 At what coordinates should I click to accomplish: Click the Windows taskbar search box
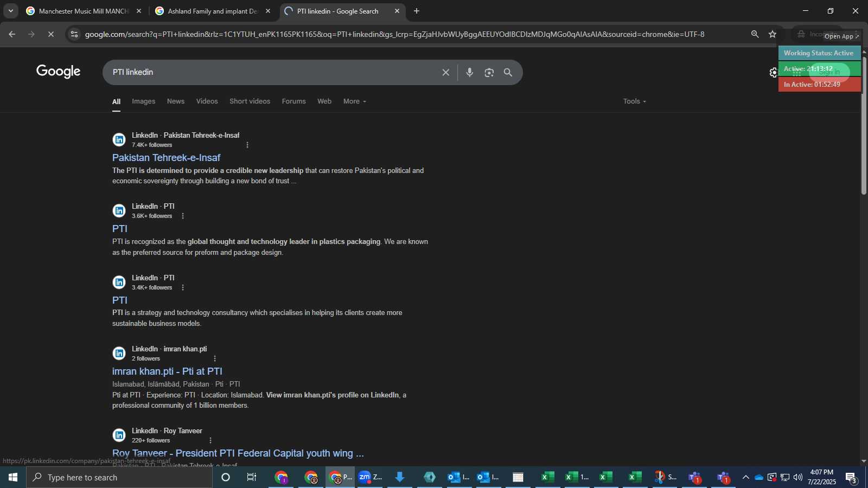(x=119, y=478)
